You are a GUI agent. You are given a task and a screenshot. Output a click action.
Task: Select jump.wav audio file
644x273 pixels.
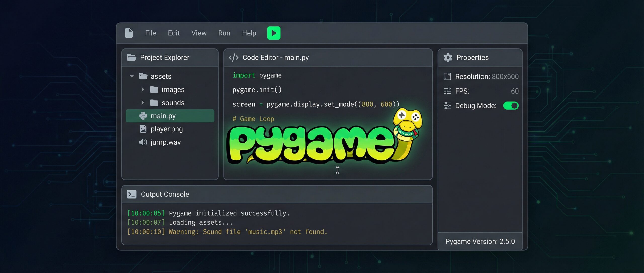coord(165,142)
